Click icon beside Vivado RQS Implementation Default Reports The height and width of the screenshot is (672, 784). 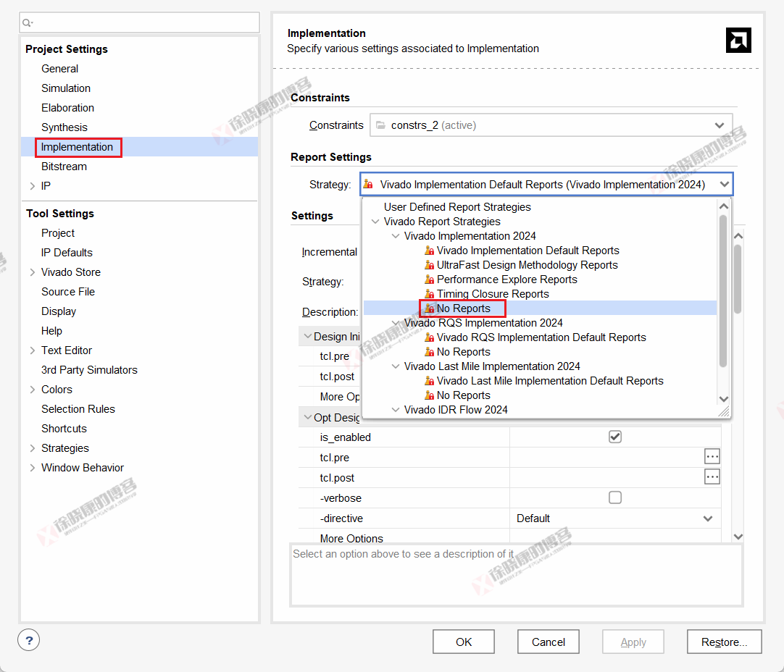pyautogui.click(x=429, y=337)
